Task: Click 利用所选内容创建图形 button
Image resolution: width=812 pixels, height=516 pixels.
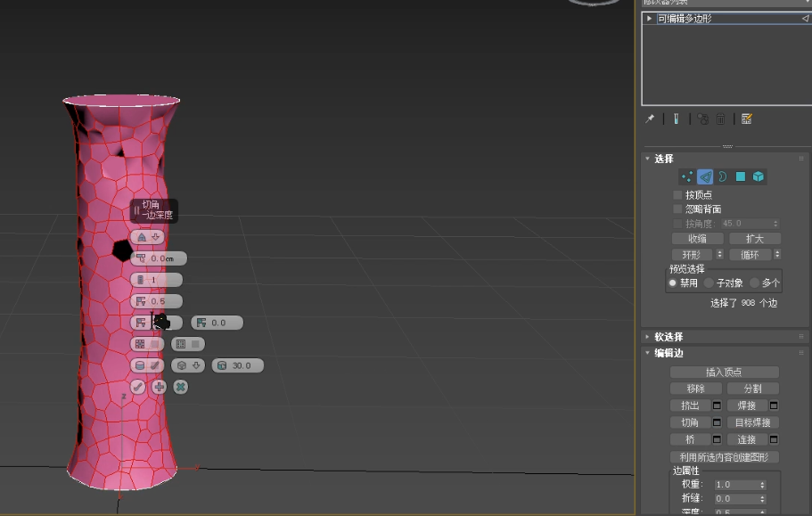Action: [724, 457]
